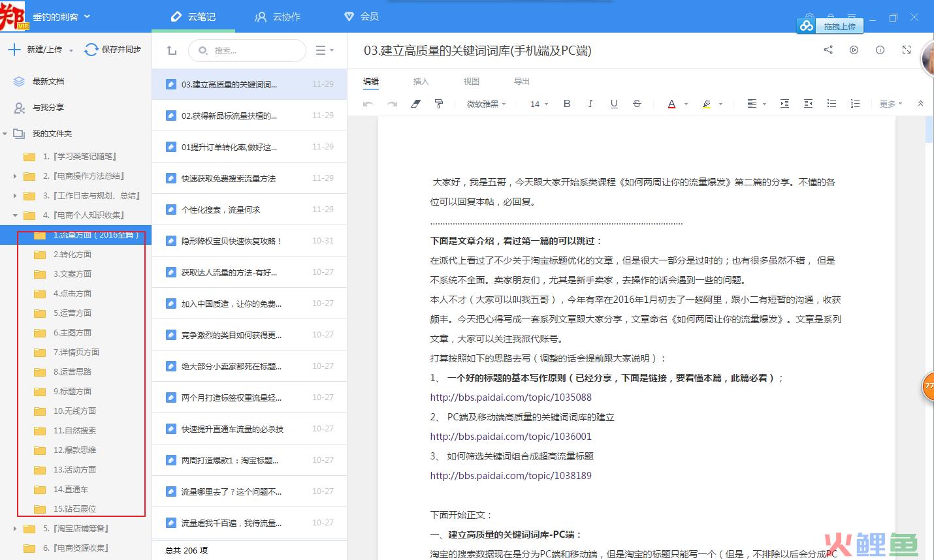Toggle underline formatting
Viewport: 934px width, 560px height.
(614, 104)
